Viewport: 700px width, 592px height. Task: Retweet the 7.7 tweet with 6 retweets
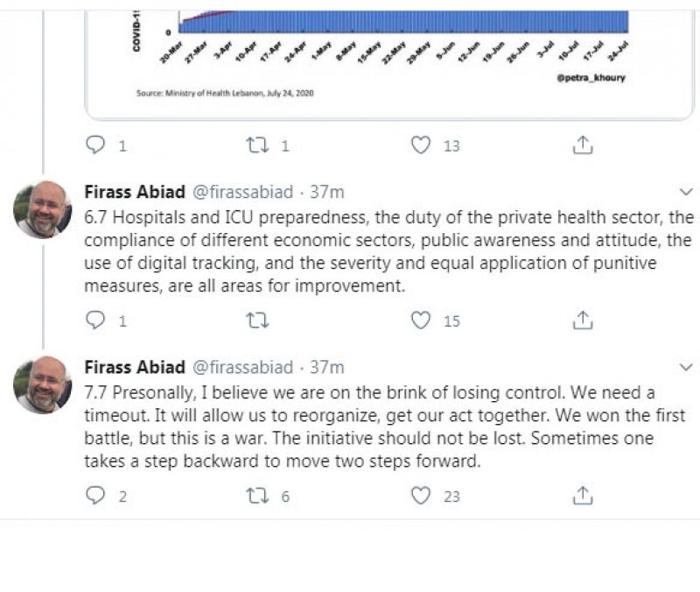tap(258, 496)
